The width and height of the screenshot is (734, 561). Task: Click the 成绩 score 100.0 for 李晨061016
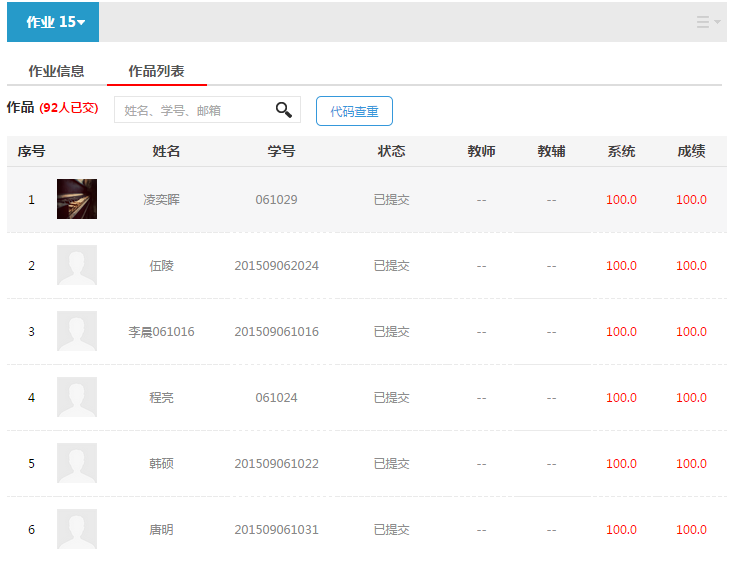tap(691, 332)
